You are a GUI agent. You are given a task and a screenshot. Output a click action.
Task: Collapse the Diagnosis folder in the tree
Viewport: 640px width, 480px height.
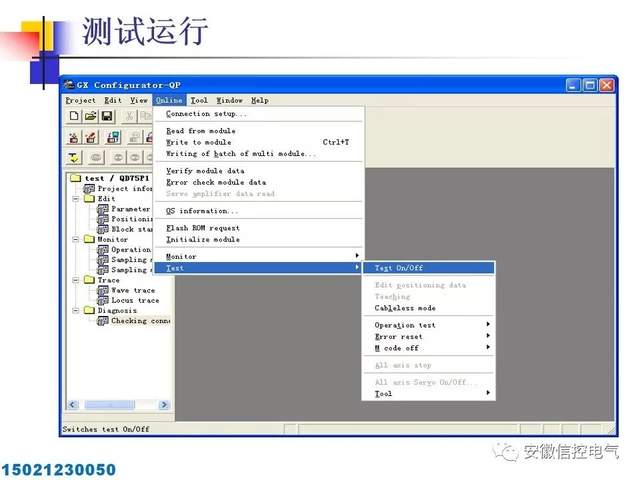[76, 311]
